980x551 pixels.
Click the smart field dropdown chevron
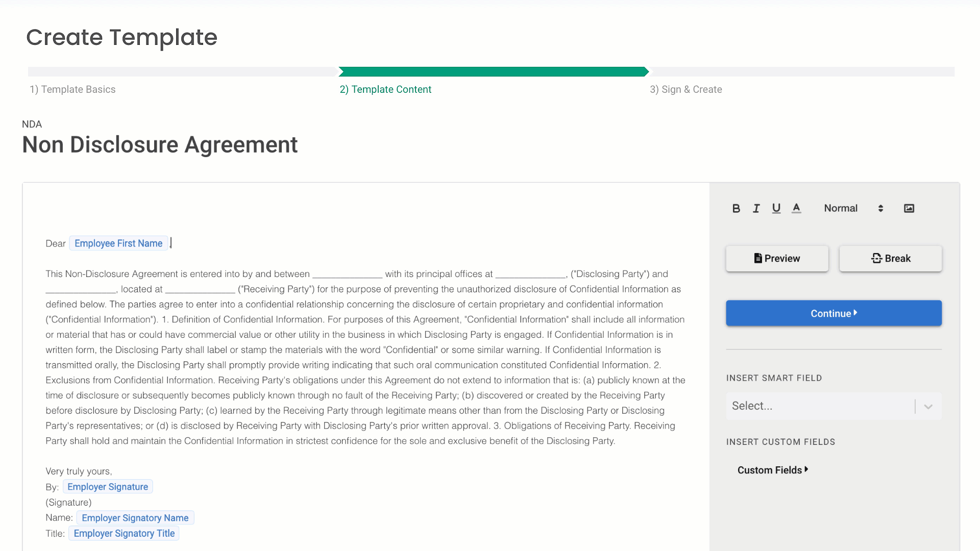pyautogui.click(x=928, y=406)
